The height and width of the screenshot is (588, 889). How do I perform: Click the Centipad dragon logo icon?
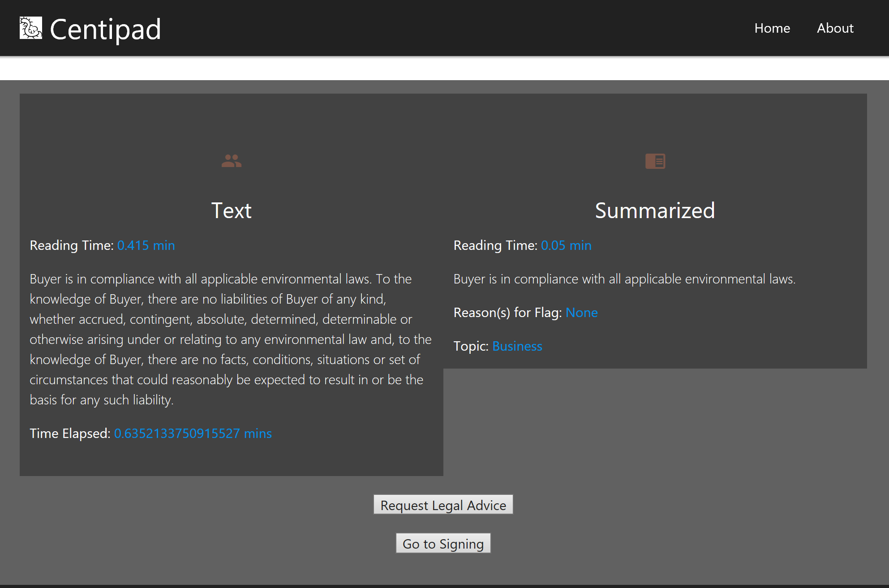[x=30, y=28]
